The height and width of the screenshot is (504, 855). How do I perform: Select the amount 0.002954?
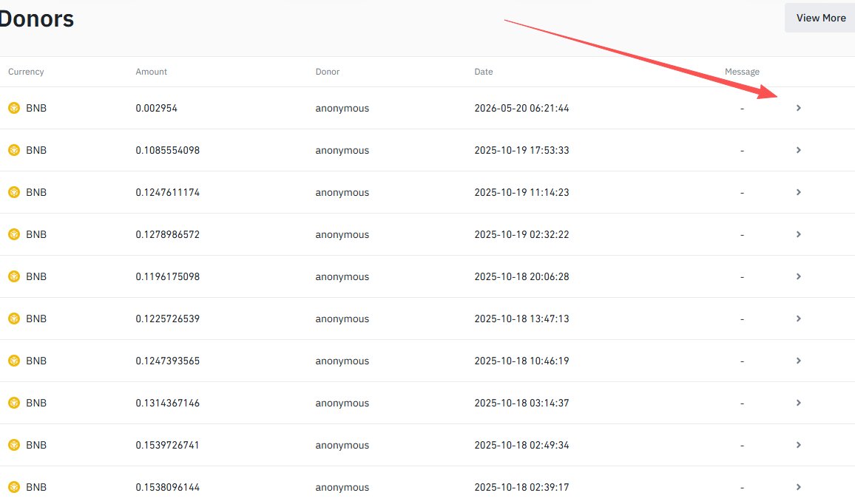click(x=157, y=108)
